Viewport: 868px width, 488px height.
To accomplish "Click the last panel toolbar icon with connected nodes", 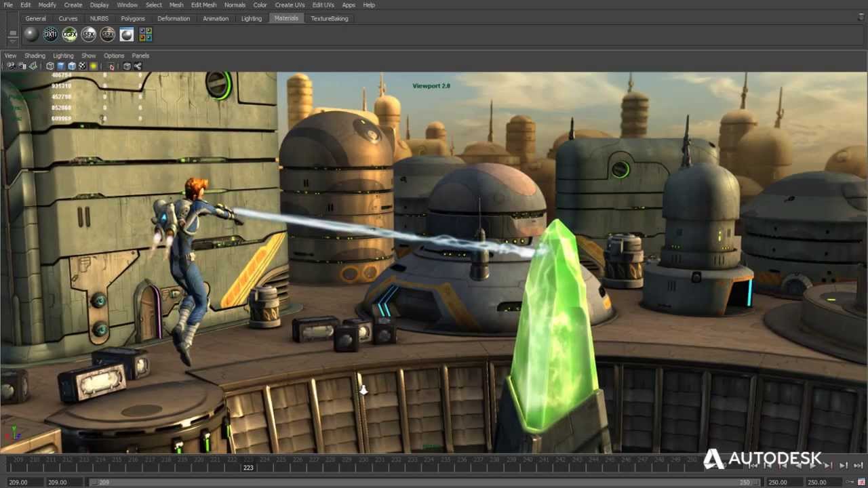I will point(138,66).
